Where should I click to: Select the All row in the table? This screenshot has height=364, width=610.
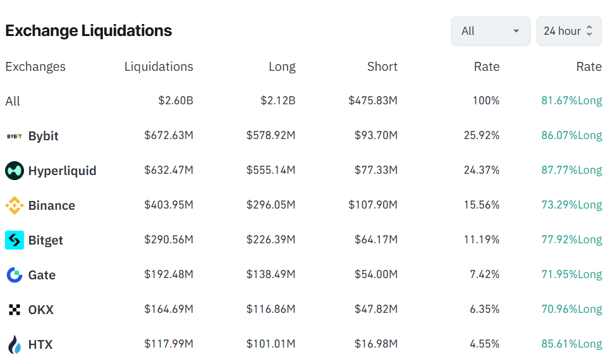(x=11, y=100)
